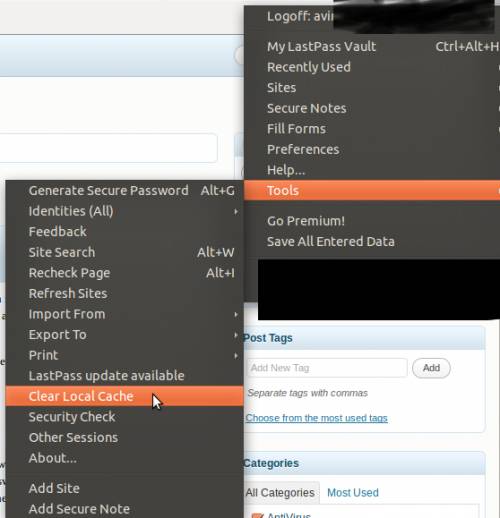Click the wide text input left of the menu
Image resolution: width=500 pixels, height=518 pixels.
pos(108,148)
